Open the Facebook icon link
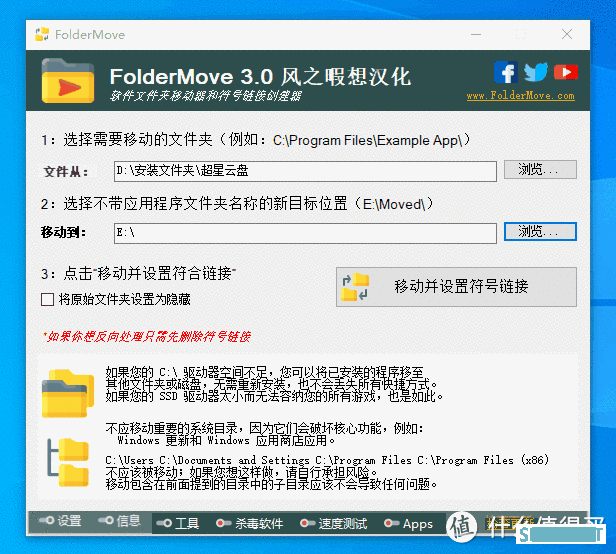The height and width of the screenshot is (554, 616). (x=506, y=72)
